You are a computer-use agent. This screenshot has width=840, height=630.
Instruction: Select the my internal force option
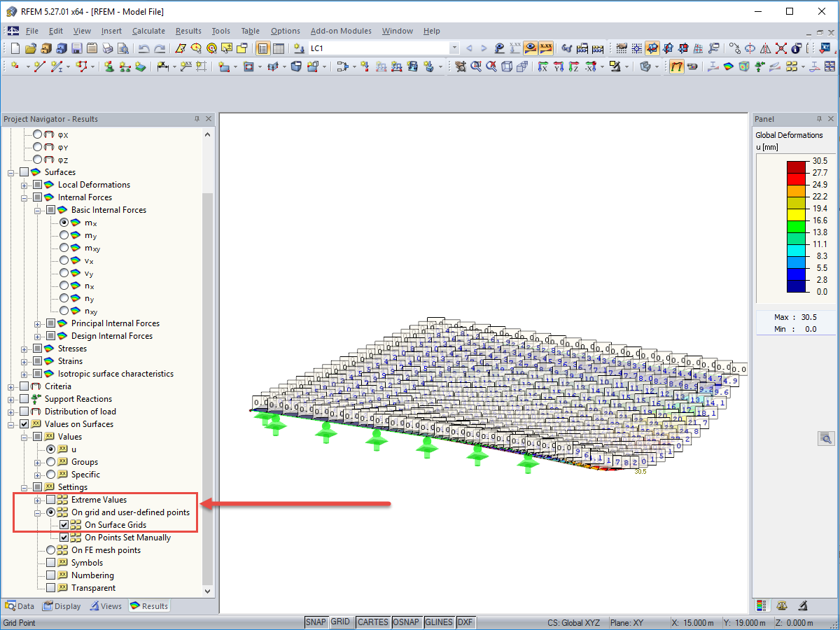point(64,235)
